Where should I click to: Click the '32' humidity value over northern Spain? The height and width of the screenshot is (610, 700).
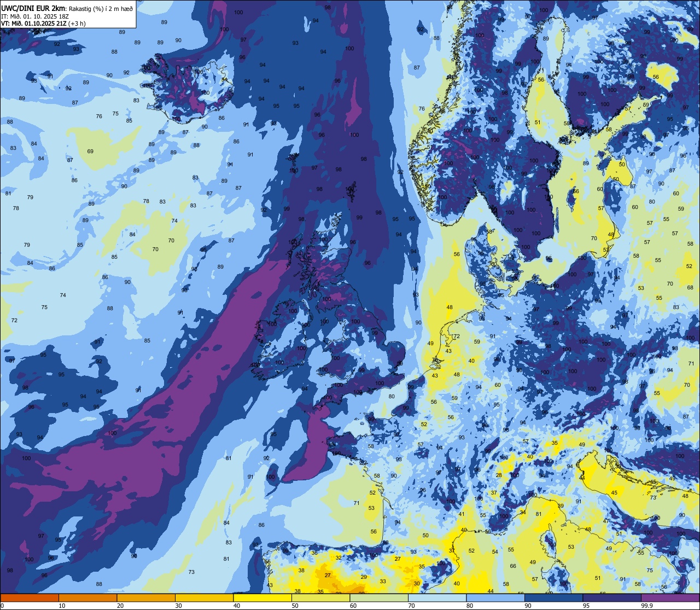339,558
